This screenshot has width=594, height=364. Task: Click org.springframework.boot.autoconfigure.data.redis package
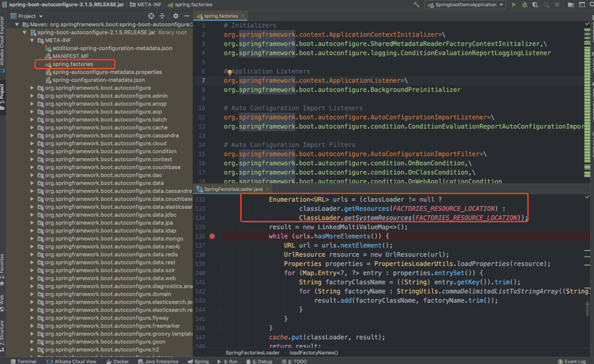coord(111,254)
